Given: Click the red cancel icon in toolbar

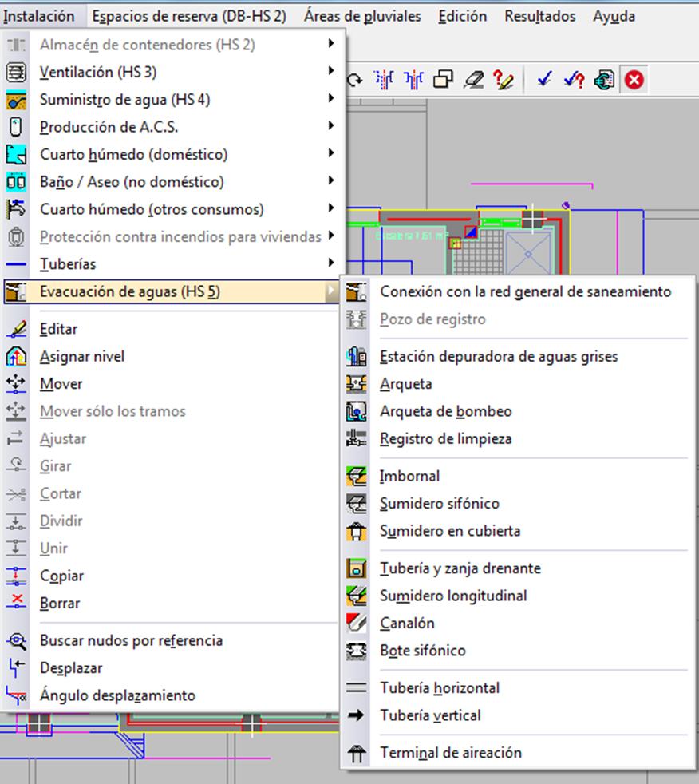Looking at the screenshot, I should point(634,80).
